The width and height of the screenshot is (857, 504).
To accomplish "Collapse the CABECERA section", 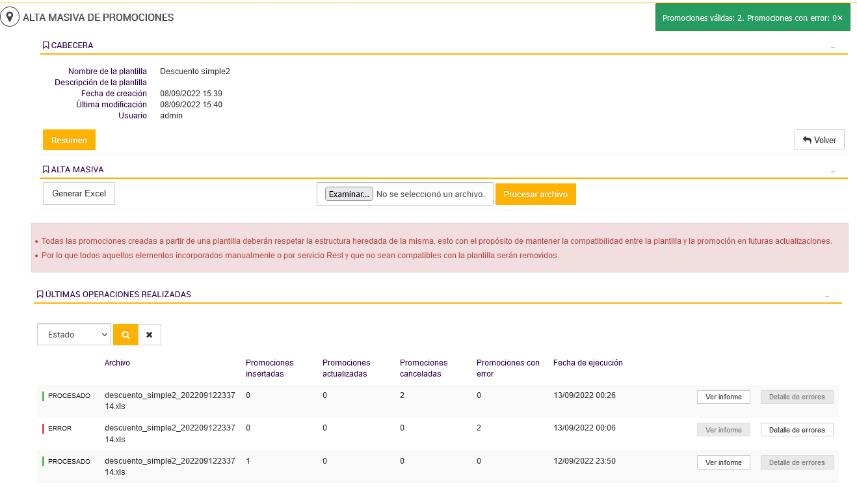I will point(833,47).
